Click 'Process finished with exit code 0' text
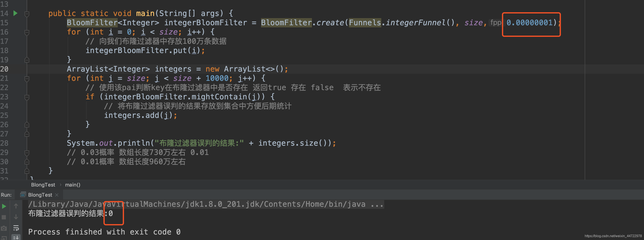 pos(104,232)
